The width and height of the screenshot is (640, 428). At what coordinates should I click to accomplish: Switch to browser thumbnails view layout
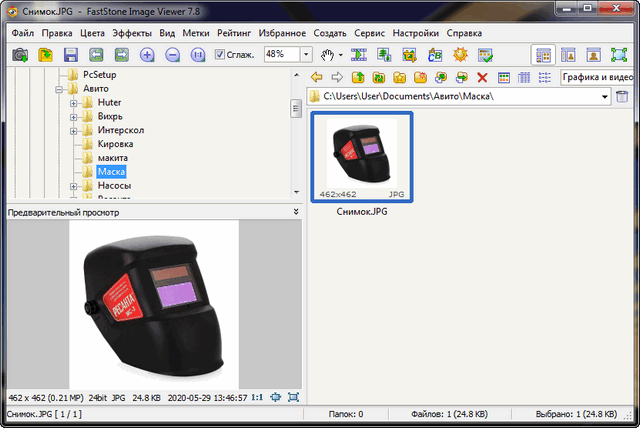click(543, 55)
